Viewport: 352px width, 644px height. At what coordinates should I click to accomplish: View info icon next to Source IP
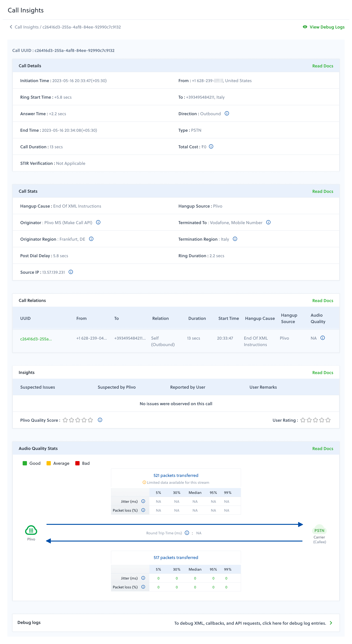71,272
